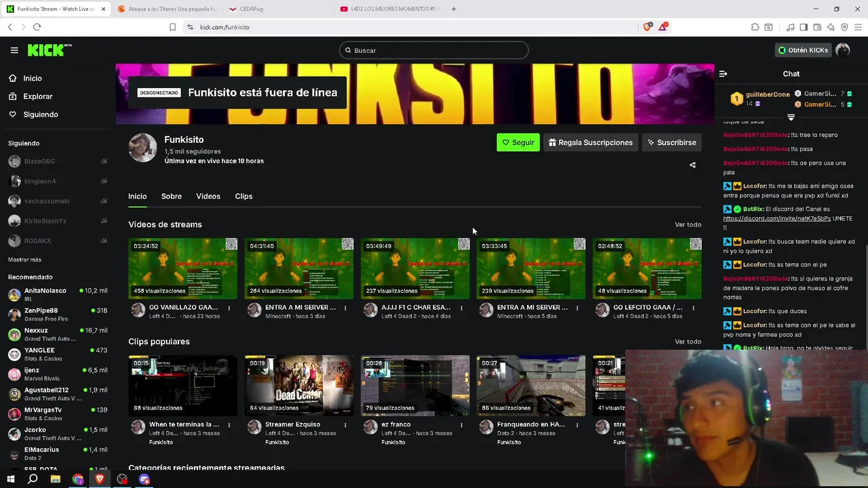Open GO LEFCITO GAAA video thumbnail
Image resolution: width=868 pixels, height=488 pixels.
tap(647, 268)
